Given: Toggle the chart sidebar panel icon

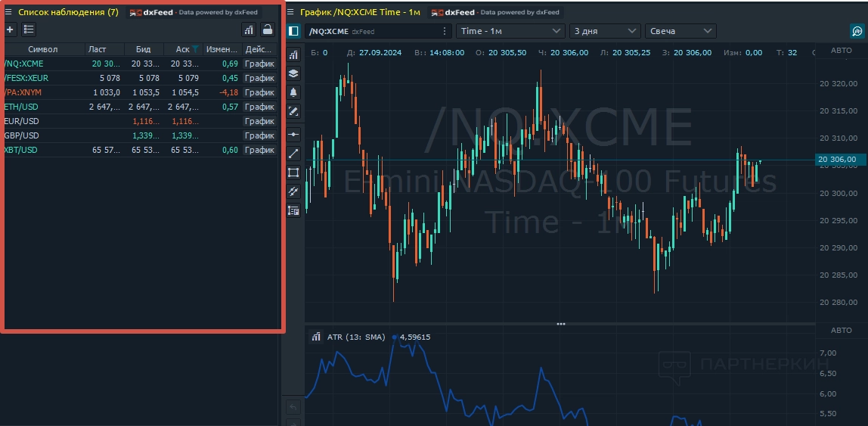Looking at the screenshot, I should (x=294, y=31).
